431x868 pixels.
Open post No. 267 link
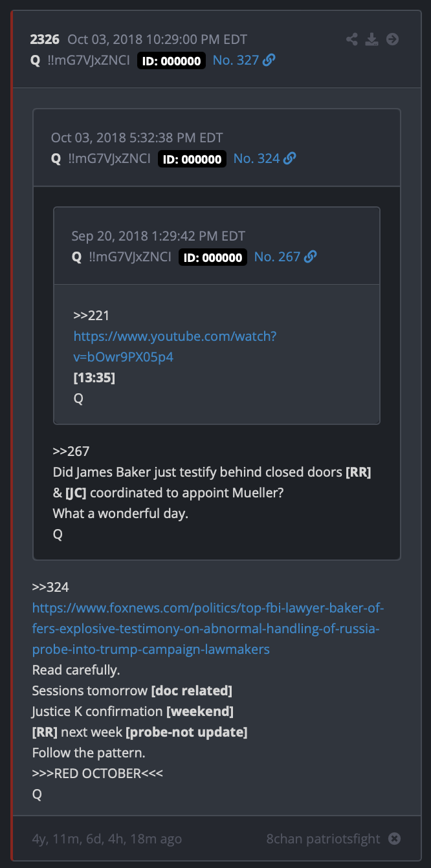(x=278, y=257)
